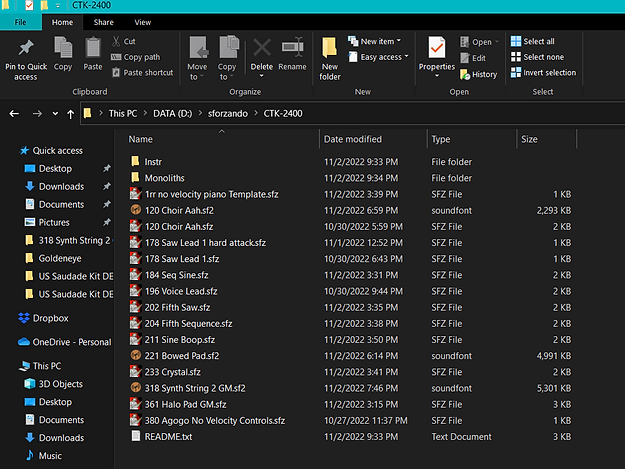This screenshot has width=625, height=469.
Task: Open file History
Action: (x=479, y=75)
